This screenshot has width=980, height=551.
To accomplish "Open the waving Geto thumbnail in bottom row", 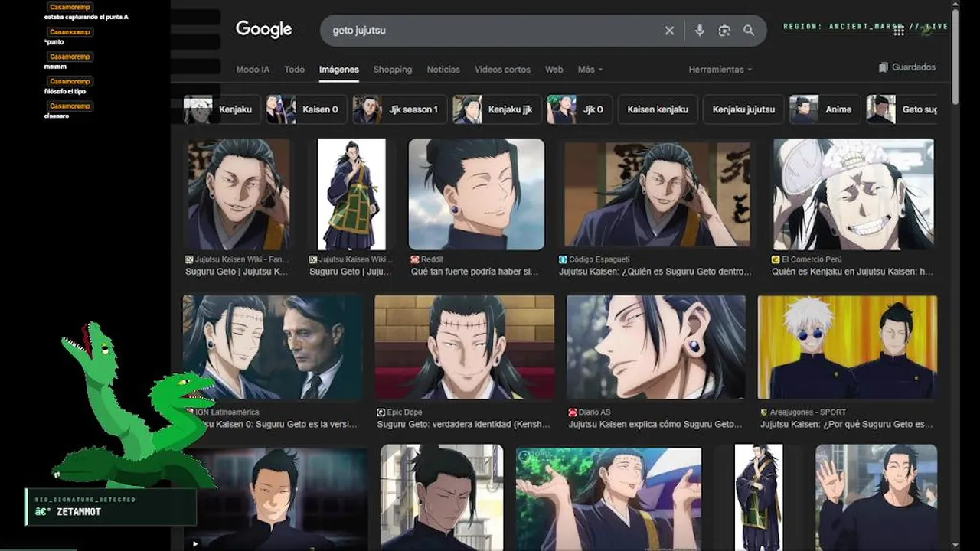I will (x=877, y=497).
